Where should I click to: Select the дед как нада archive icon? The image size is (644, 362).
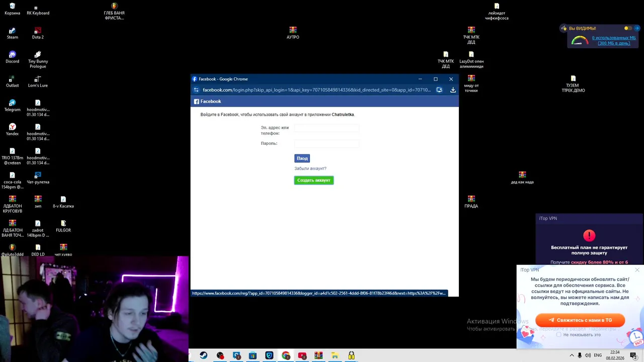click(x=522, y=178)
